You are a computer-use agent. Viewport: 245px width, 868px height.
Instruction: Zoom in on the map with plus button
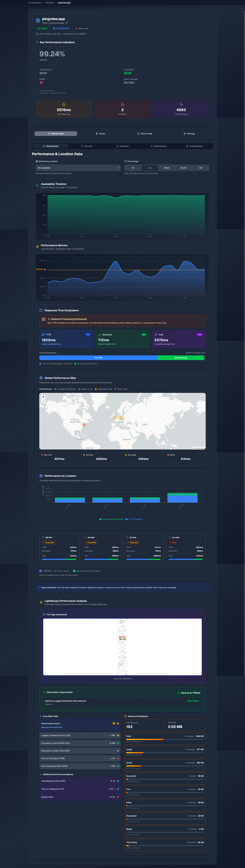[43, 397]
